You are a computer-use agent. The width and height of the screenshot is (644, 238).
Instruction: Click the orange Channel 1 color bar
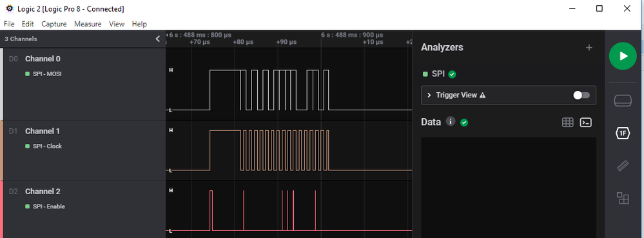[2, 150]
